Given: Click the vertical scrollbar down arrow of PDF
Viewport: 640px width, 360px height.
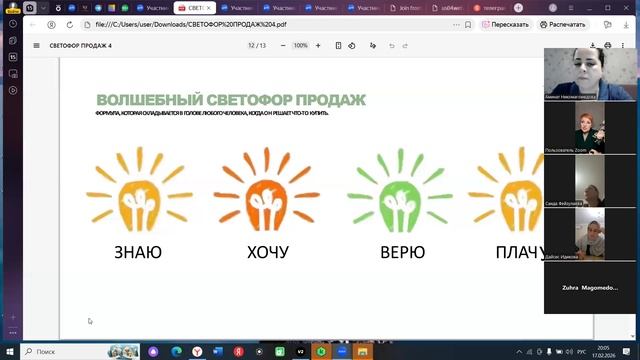Looking at the screenshot, I should pyautogui.click(x=633, y=336).
